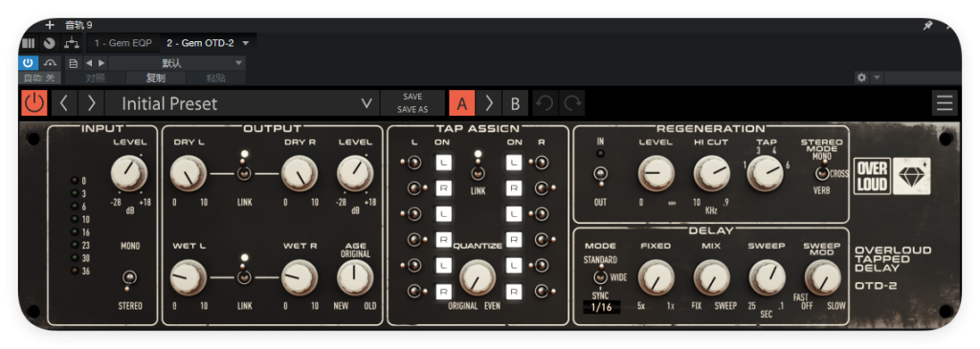Viewport: 980px width, 349px height.
Task: Select the 2 - Gem OTD-2 tab
Action: [x=200, y=43]
